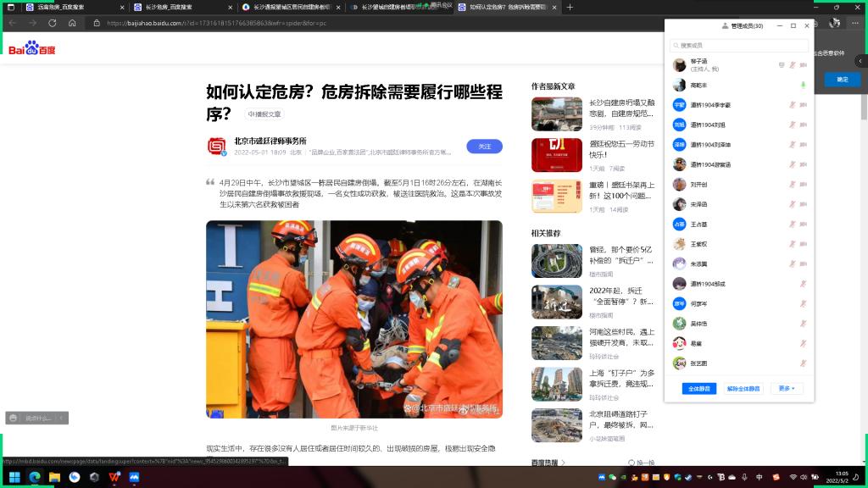Click the 解除全体静音 button
Image resolution: width=868 pixels, height=488 pixels.
[x=743, y=388]
